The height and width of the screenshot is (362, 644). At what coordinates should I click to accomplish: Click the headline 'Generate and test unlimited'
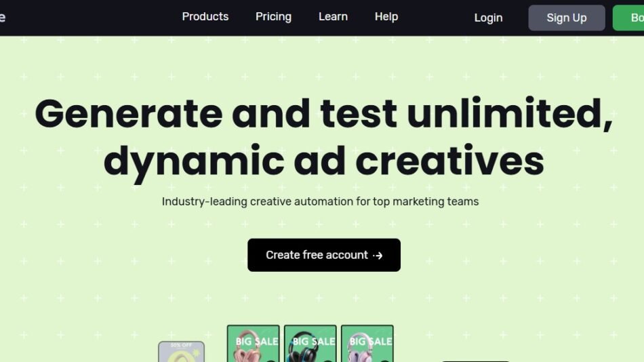pyautogui.click(x=323, y=113)
